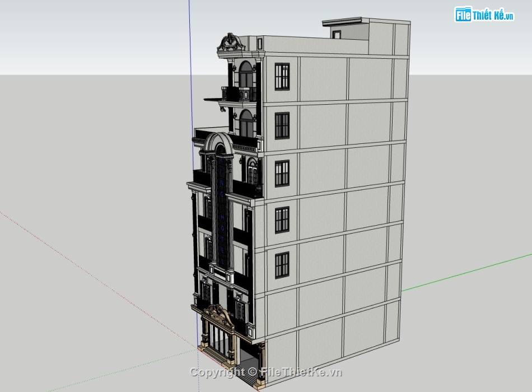Pick the ornate pediment crowning the facade

(x=231, y=43)
